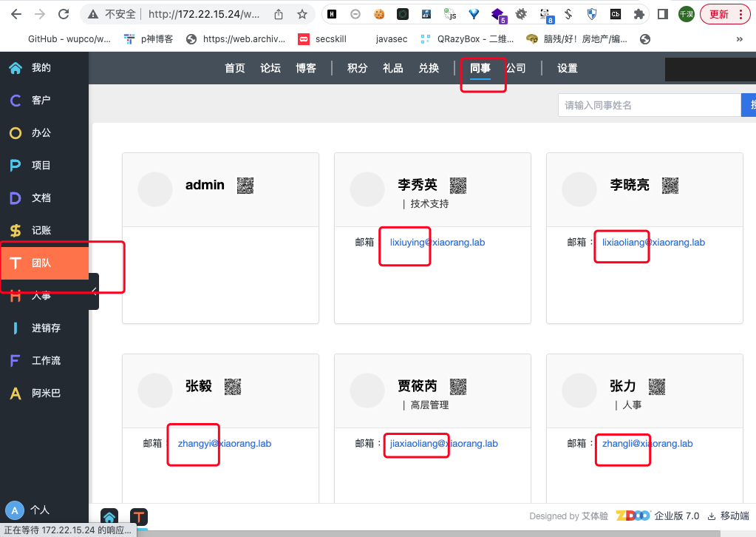This screenshot has width=756, height=537.
Task: Open the 文档 documents module
Action: coord(44,197)
